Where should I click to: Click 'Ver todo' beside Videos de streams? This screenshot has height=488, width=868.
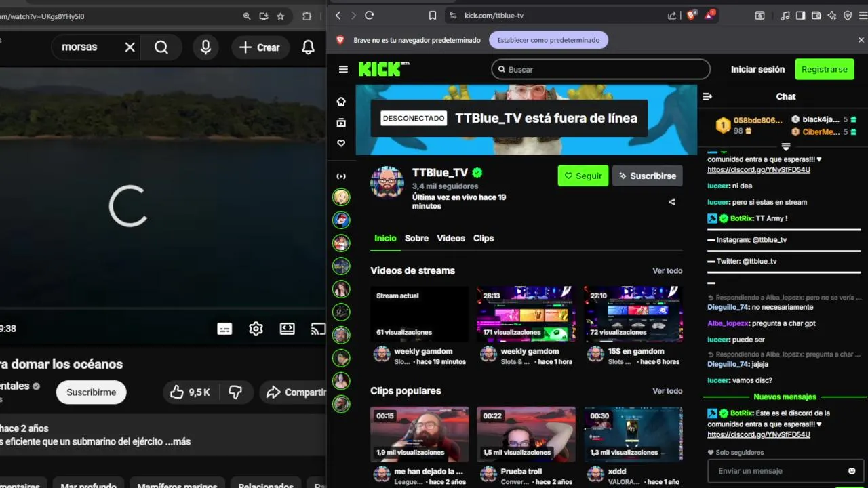coord(667,270)
